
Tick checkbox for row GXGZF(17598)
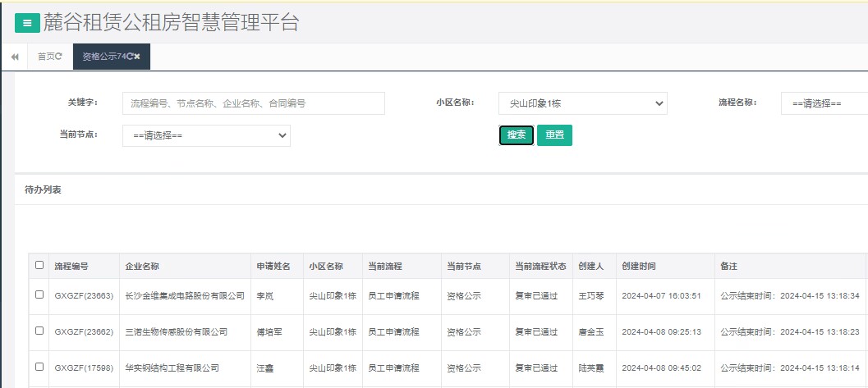click(39, 367)
